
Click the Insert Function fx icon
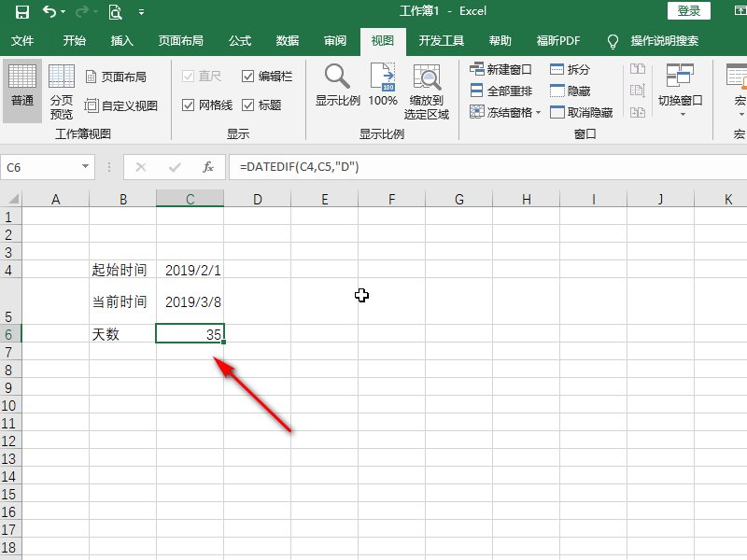click(x=206, y=168)
